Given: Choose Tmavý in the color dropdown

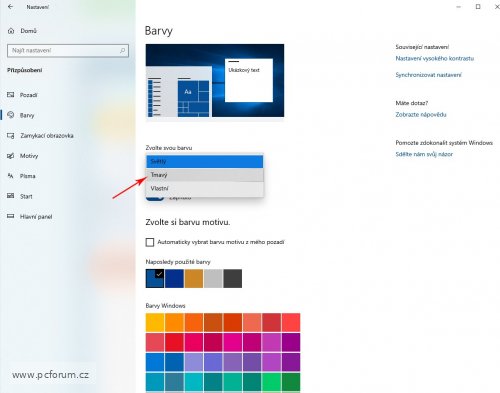Looking at the screenshot, I should [205, 175].
